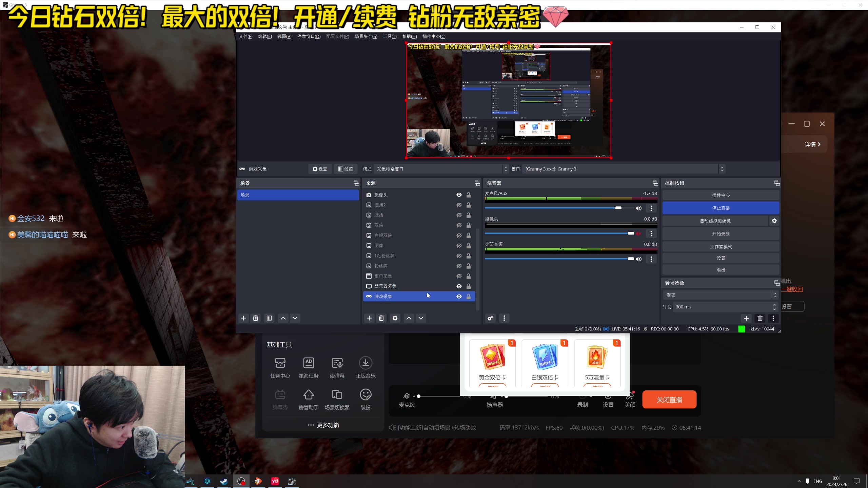Hide the 摄像头 source via eye icon

[459, 195]
